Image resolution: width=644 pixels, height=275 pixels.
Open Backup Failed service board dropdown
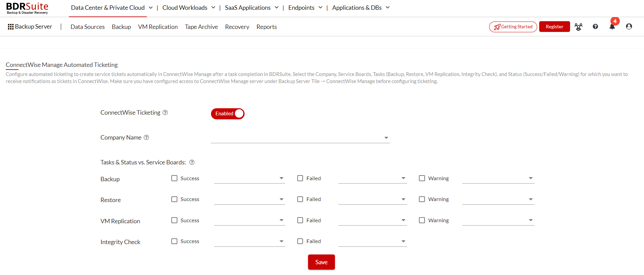tap(373, 179)
